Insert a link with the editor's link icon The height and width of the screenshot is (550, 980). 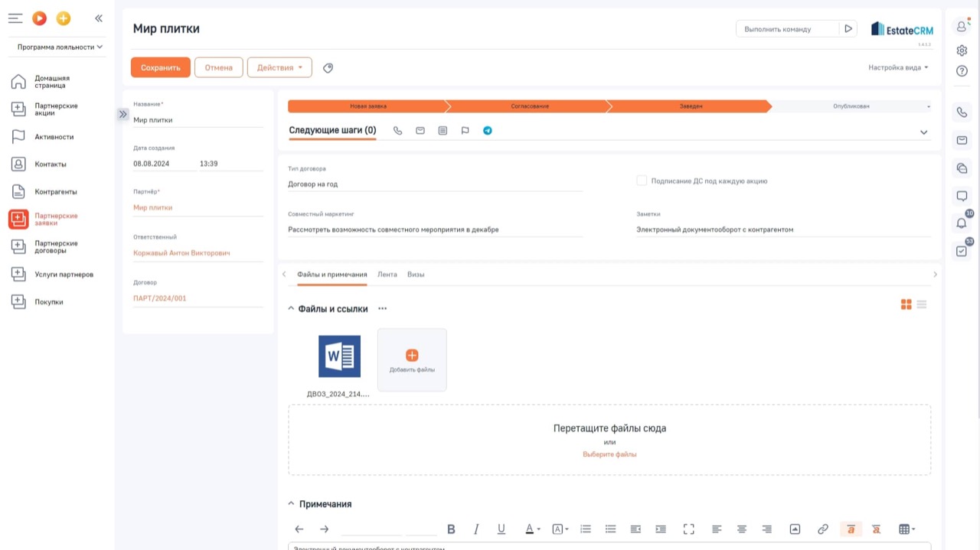coord(823,529)
